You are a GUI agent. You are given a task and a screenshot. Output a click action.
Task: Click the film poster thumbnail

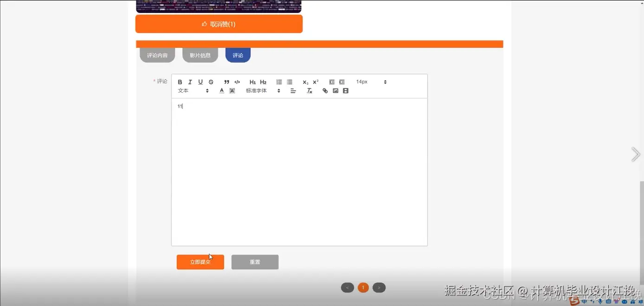click(219, 6)
